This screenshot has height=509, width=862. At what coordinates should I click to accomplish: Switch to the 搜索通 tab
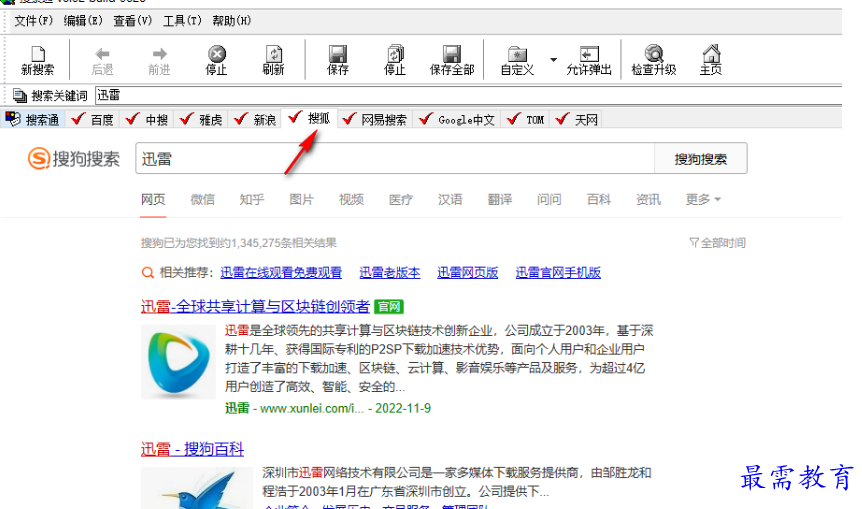[33, 119]
